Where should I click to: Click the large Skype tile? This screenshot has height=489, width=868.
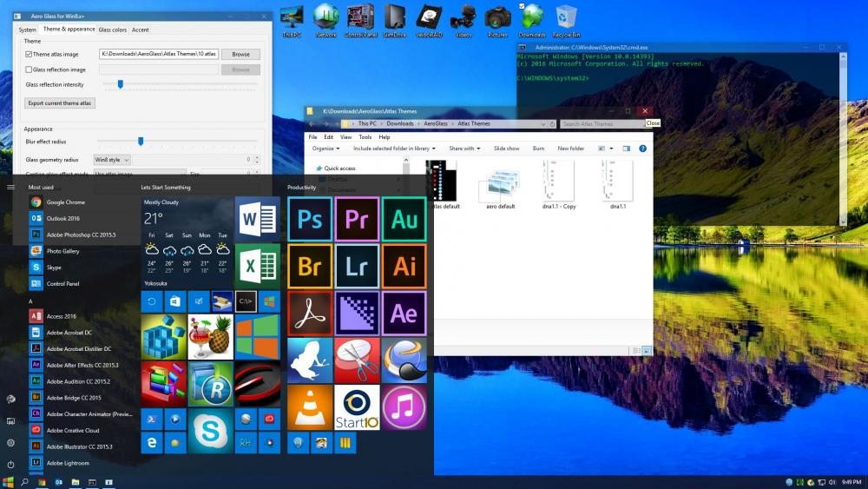click(209, 431)
